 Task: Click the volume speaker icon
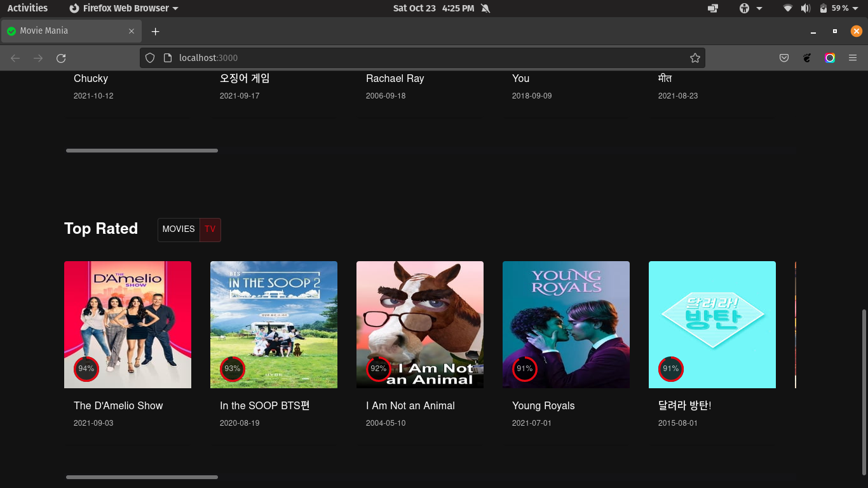(x=806, y=8)
